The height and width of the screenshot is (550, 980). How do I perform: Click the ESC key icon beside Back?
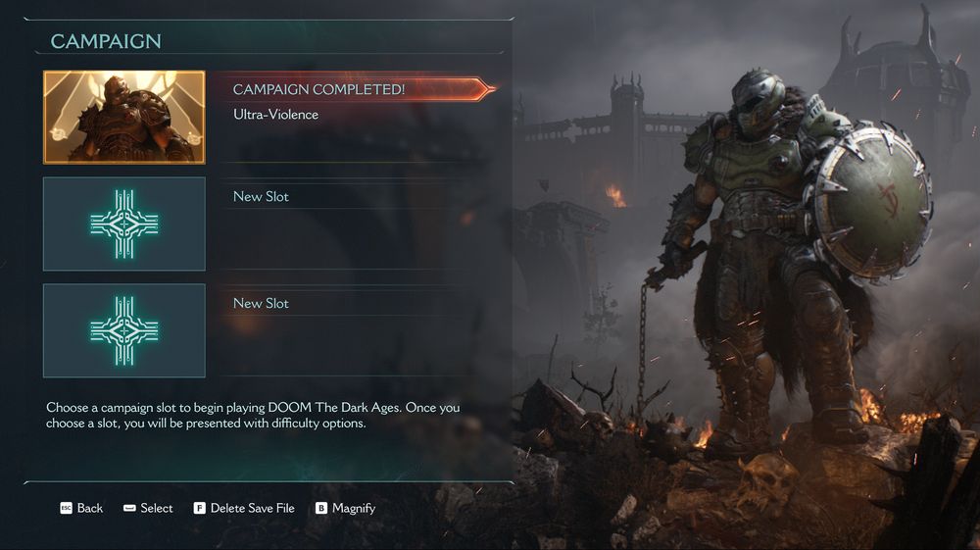tap(67, 508)
